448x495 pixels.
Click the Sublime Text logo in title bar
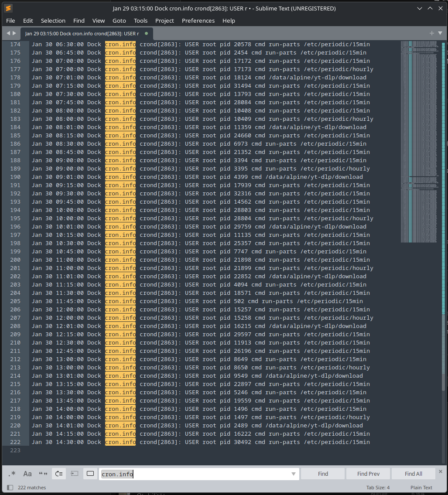[9, 8]
